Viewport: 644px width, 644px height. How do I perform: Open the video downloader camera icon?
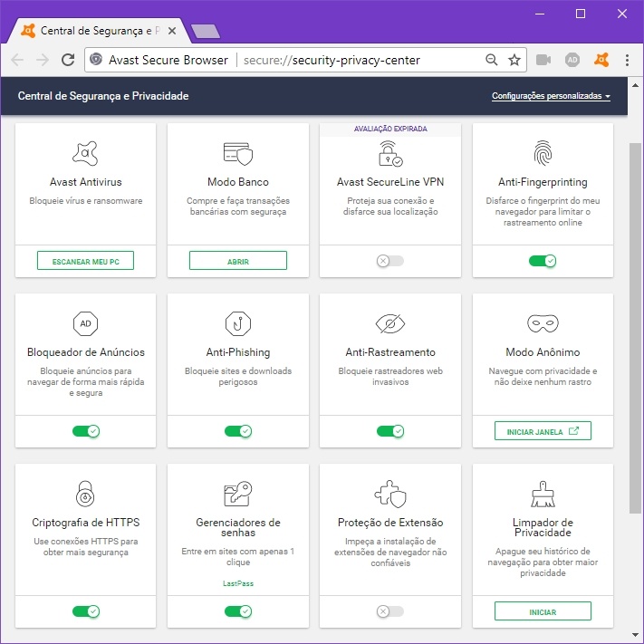point(543,60)
